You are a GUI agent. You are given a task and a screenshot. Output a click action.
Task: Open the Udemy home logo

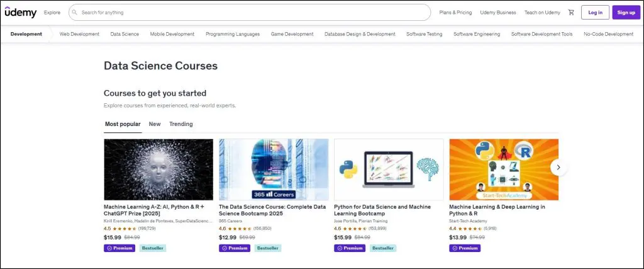point(21,12)
